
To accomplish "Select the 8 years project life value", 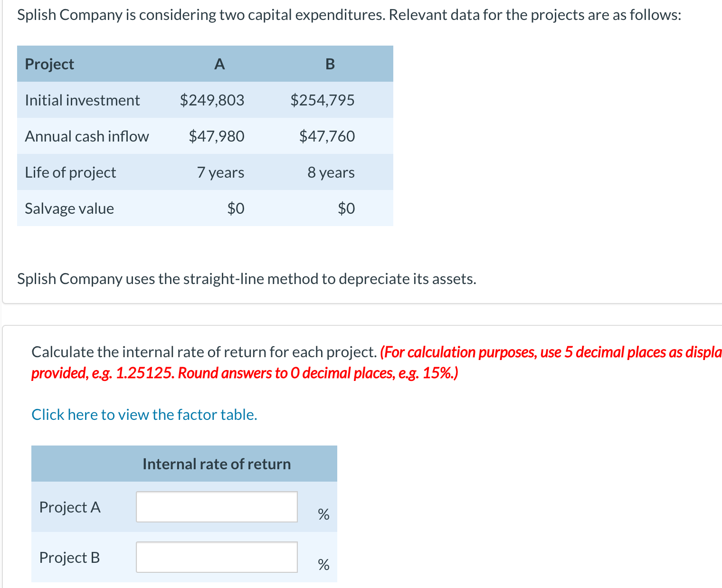I will (x=331, y=172).
